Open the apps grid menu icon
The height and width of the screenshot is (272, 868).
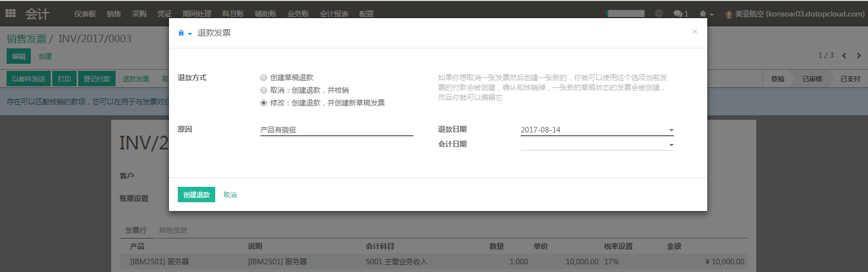coord(10,13)
